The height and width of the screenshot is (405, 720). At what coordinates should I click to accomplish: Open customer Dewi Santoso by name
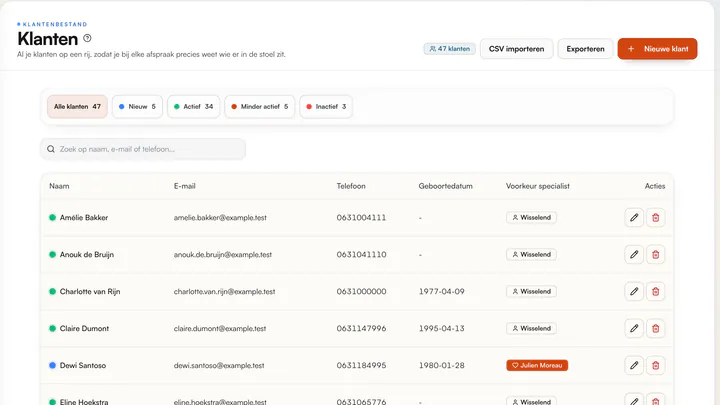point(83,366)
